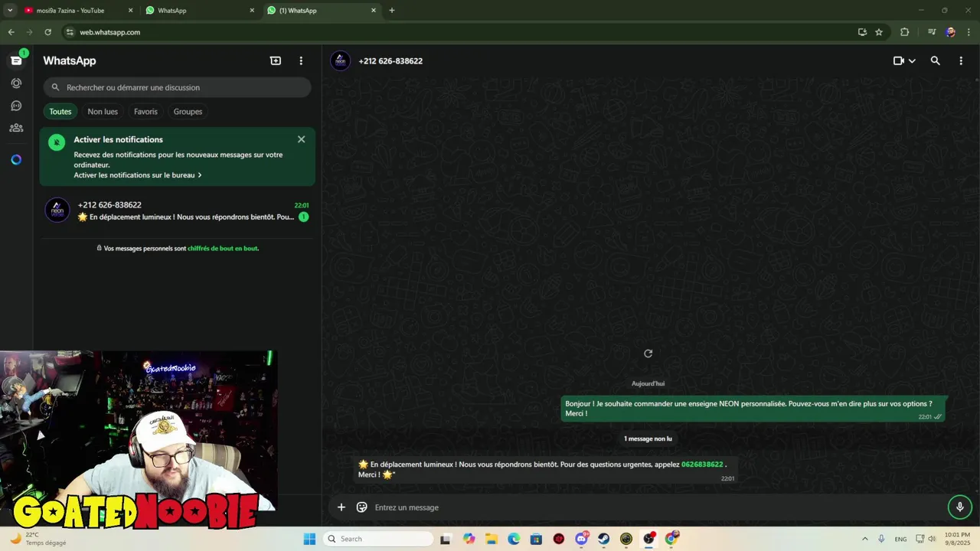The width and height of the screenshot is (980, 551).
Task: Open the Status icon in WhatsApp sidebar
Action: [x=16, y=83]
